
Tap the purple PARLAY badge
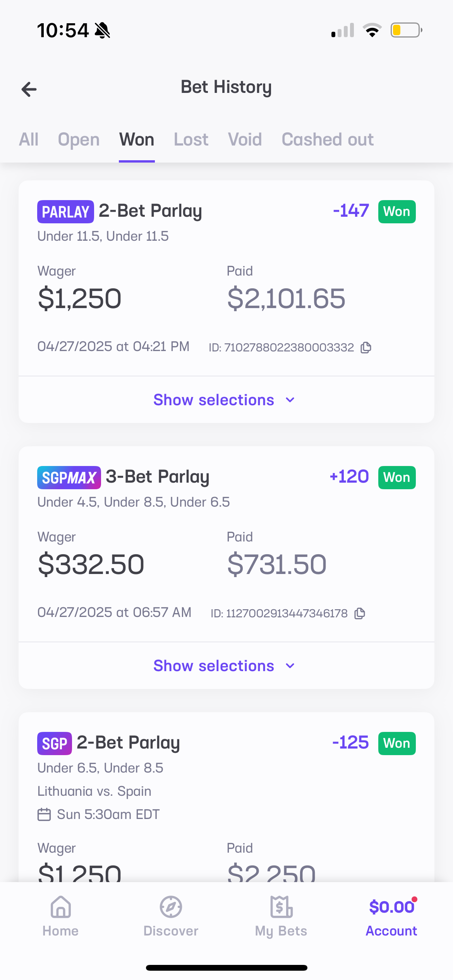tap(65, 212)
